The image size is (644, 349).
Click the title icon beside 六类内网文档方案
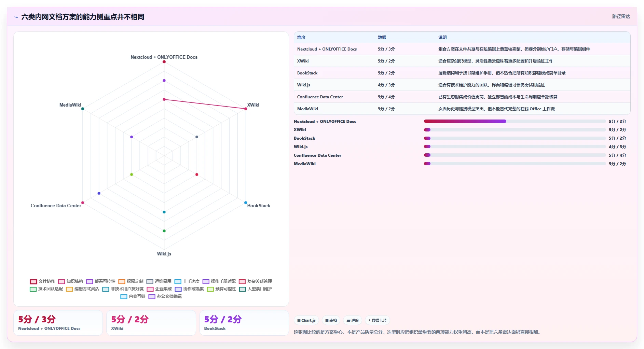coord(16,17)
